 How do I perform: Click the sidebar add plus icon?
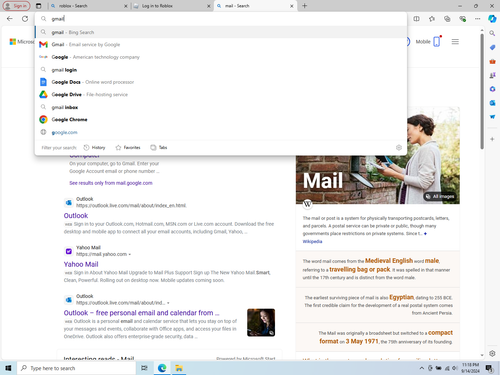click(492, 139)
